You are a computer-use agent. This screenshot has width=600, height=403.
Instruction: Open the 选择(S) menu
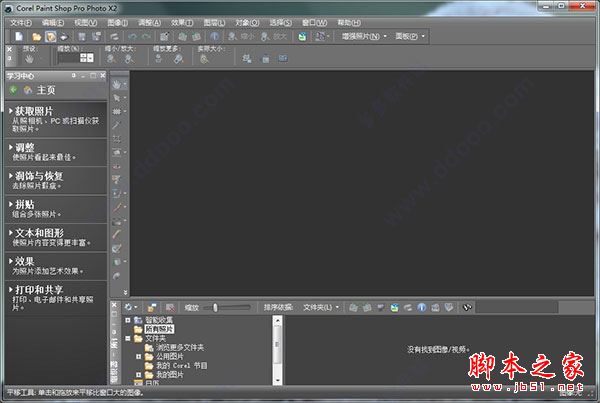280,23
